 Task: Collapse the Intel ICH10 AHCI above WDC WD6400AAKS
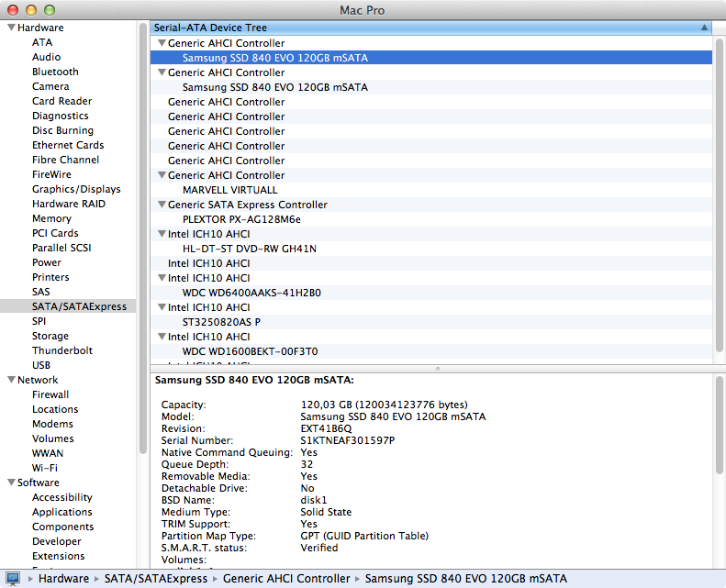coord(162,278)
